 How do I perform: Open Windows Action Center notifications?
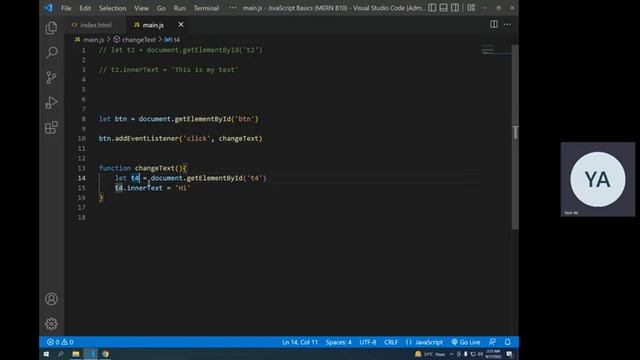click(509, 354)
